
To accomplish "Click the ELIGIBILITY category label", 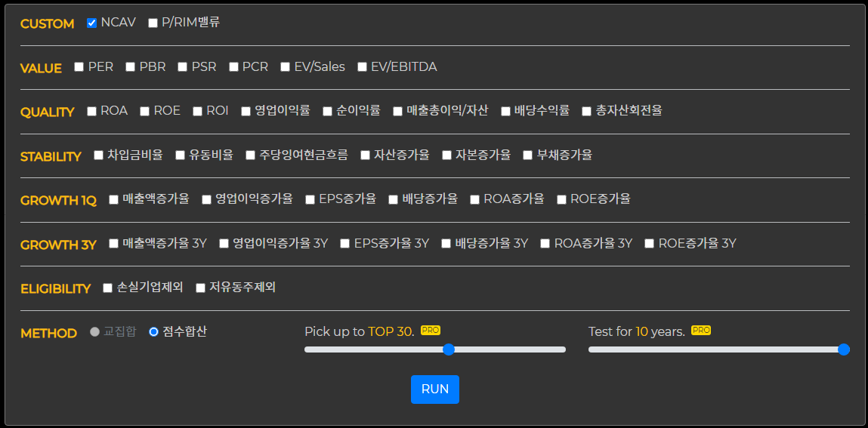I will coord(55,288).
